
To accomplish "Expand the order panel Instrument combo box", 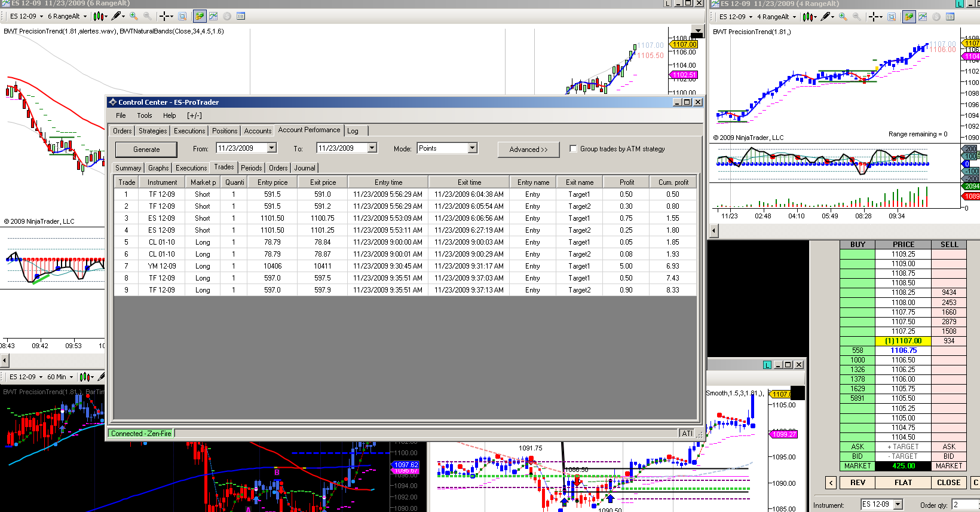I will (898, 505).
